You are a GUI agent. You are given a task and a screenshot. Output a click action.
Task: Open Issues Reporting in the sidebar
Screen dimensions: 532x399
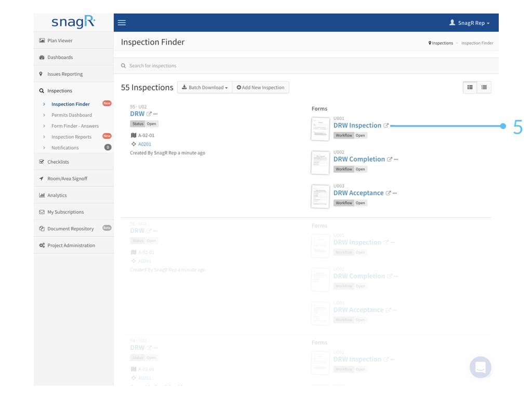point(74,74)
